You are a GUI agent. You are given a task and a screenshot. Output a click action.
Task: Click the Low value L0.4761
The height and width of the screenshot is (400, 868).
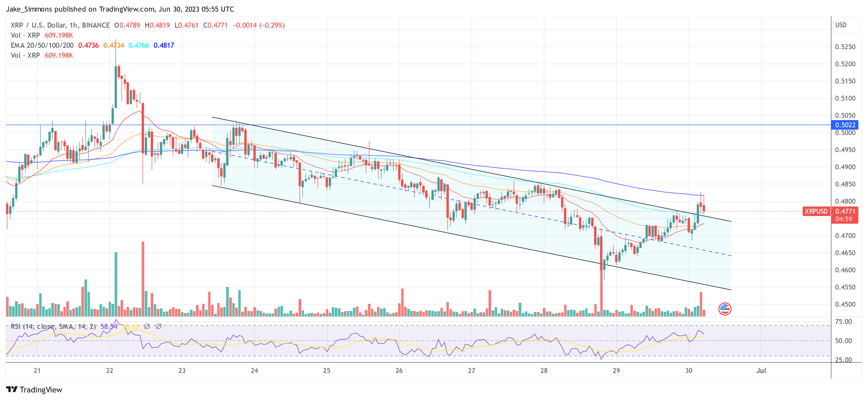tap(186, 25)
